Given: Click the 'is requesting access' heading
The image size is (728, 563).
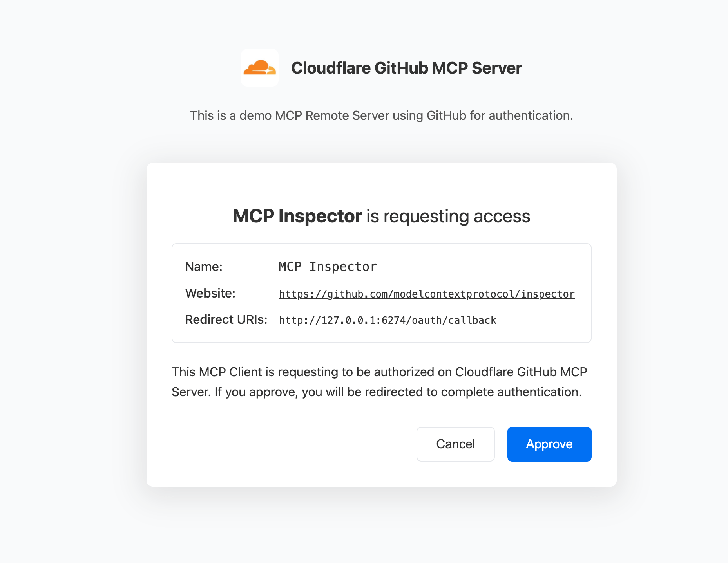Looking at the screenshot, I should [448, 216].
